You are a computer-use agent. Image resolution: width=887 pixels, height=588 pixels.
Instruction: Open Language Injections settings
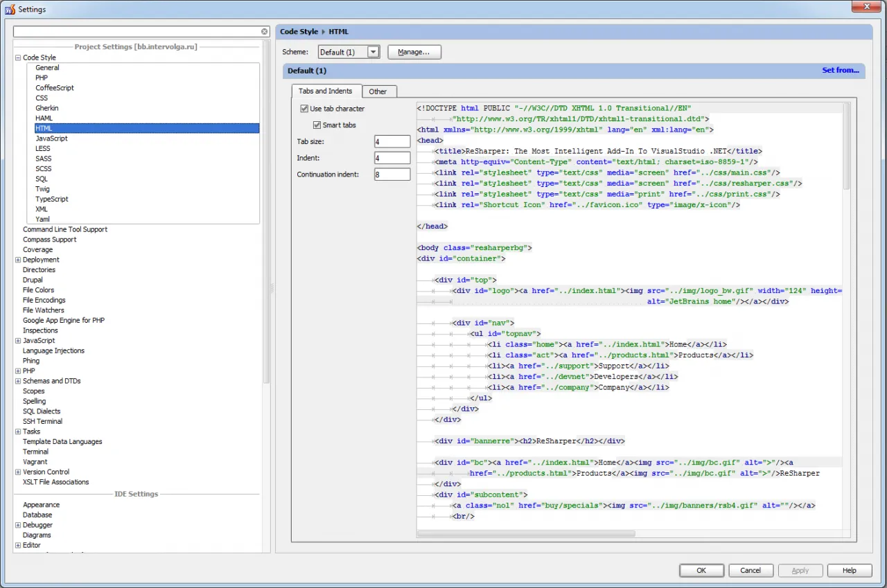53,351
